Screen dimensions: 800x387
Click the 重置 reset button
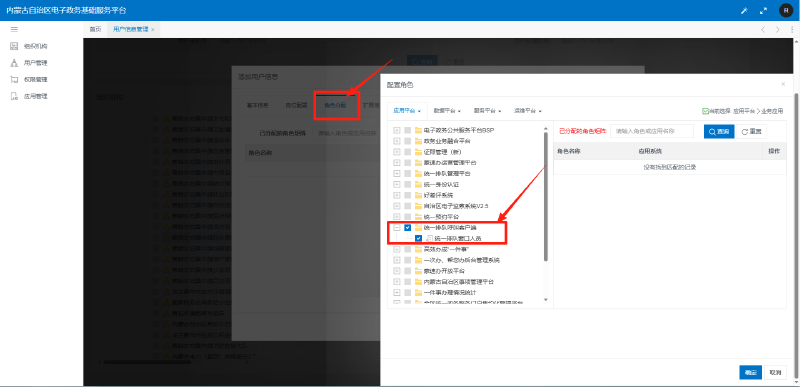pyautogui.click(x=751, y=132)
